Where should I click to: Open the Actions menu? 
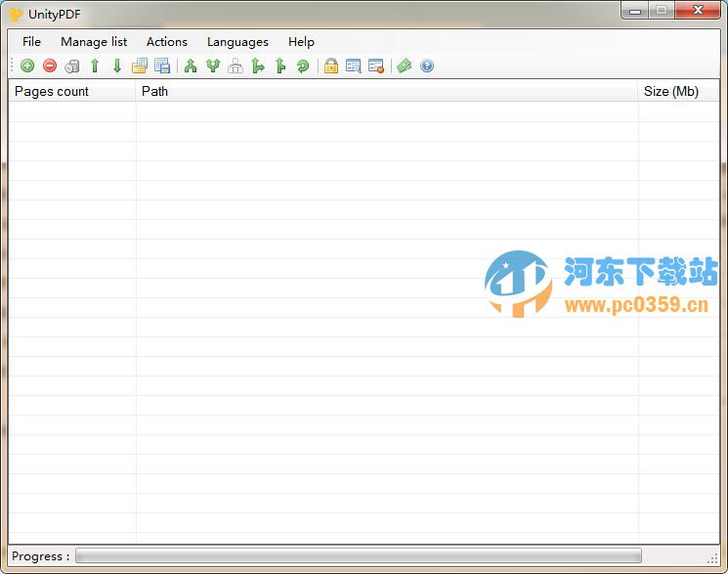click(167, 42)
